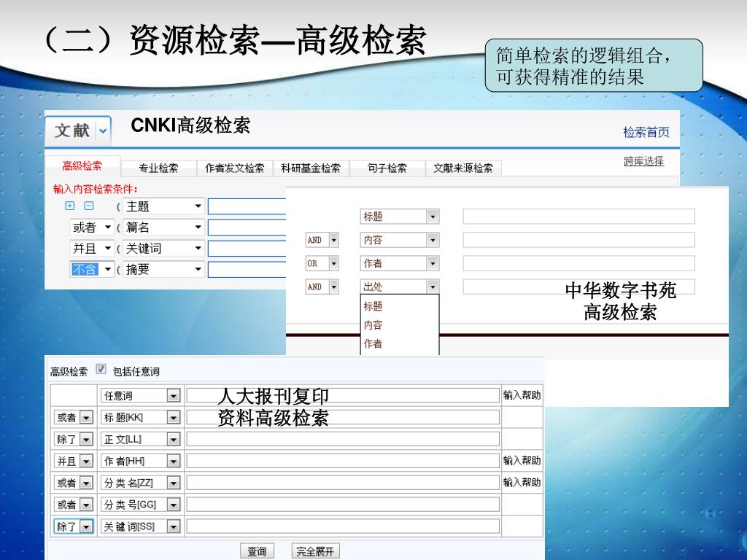Click the 标题 text input in 中华数字书苑
Viewport: 747px width, 560px height.
coord(578,217)
